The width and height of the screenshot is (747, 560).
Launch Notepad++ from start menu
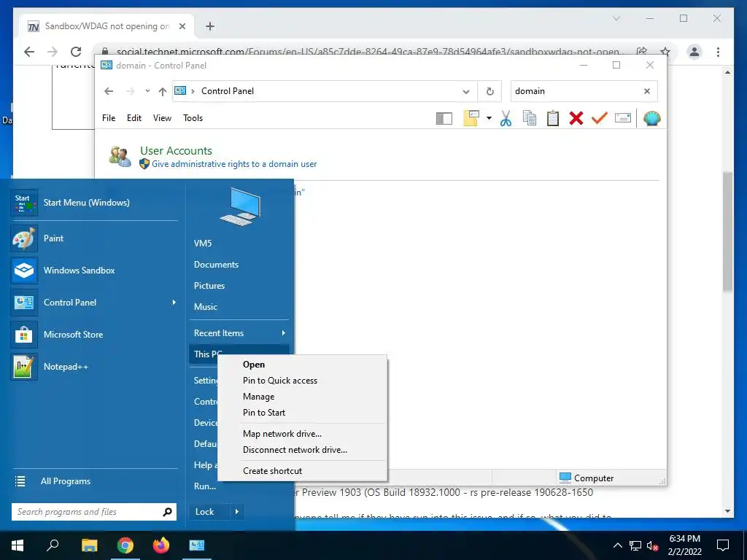[x=94, y=367]
